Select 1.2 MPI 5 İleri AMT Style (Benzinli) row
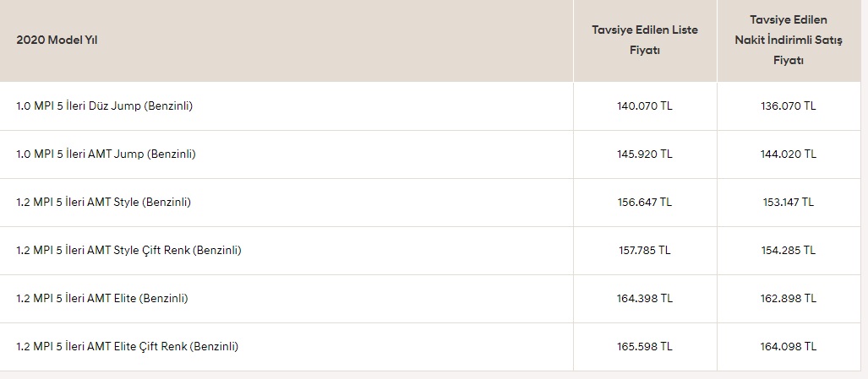 pyautogui.click(x=430, y=203)
